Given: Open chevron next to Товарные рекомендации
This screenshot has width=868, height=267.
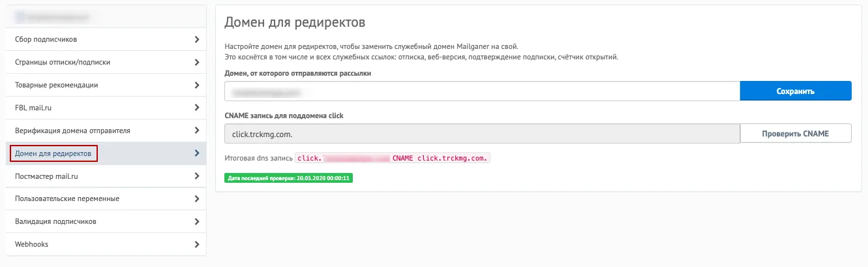Looking at the screenshot, I should pyautogui.click(x=197, y=85).
